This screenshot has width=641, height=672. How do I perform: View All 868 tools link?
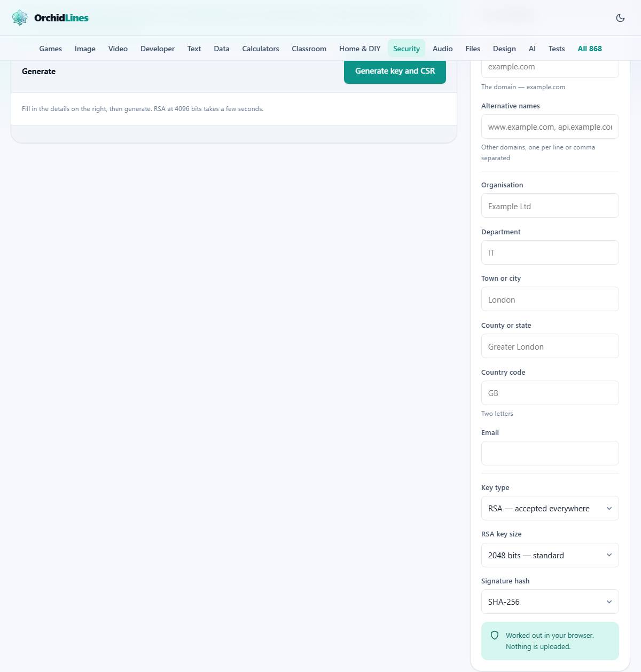590,49
